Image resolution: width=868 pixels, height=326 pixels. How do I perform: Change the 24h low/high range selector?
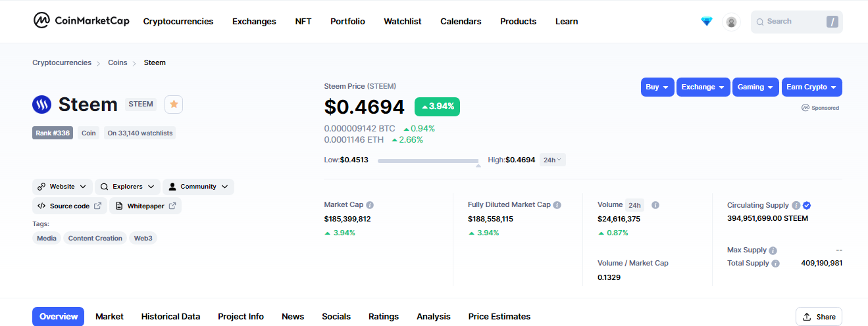pos(553,160)
